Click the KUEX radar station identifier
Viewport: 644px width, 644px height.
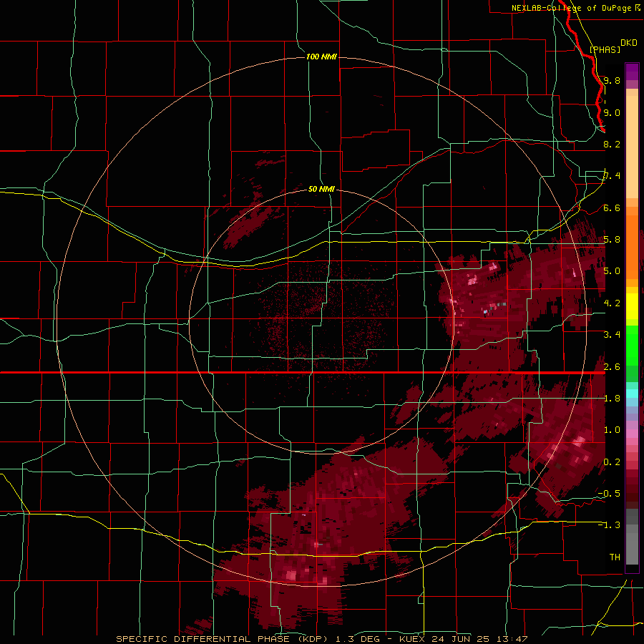(412, 639)
